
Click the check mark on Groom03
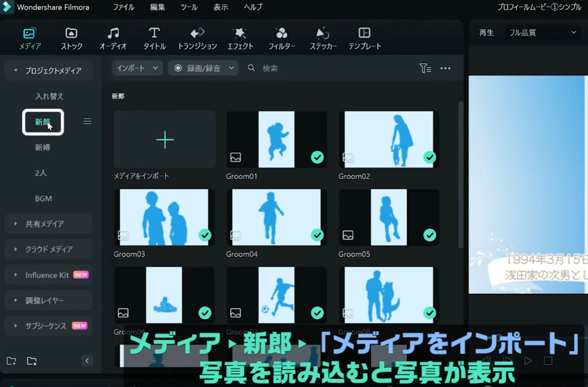point(205,235)
